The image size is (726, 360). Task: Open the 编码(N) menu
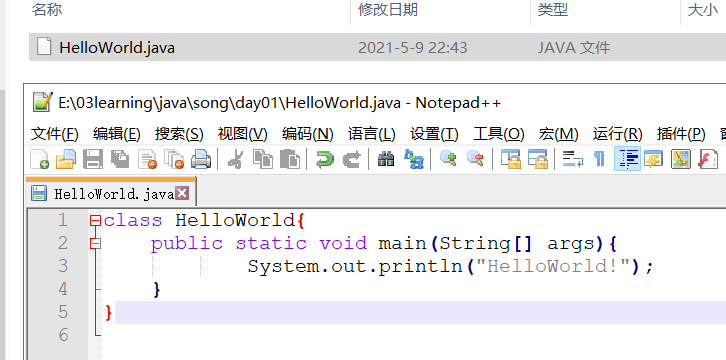307,134
